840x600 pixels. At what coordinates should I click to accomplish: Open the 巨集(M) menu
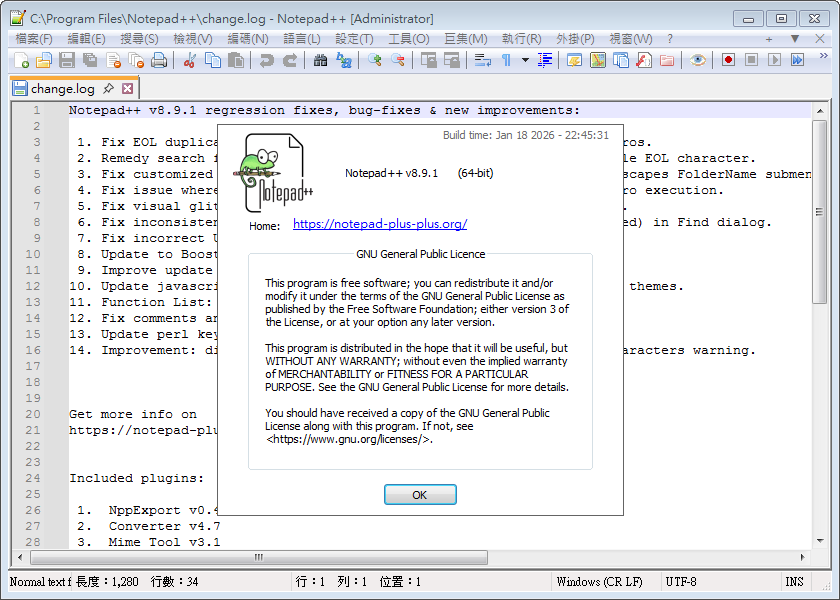466,39
